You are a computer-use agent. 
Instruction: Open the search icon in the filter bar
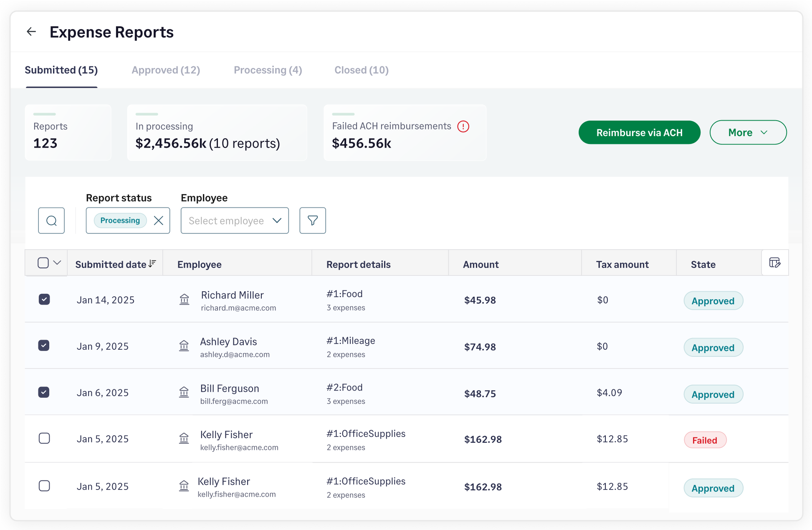pos(51,220)
